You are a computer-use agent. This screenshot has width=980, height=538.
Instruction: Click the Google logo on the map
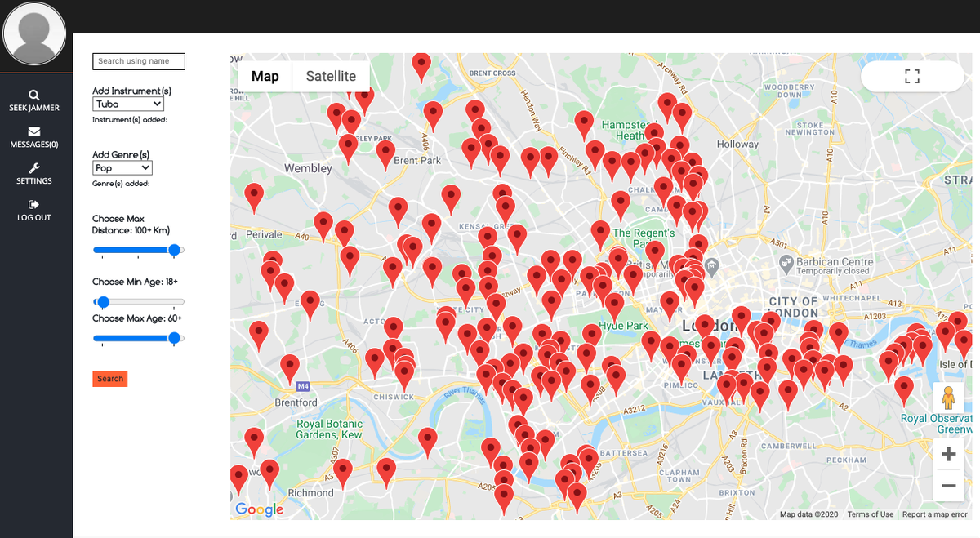[x=259, y=510]
